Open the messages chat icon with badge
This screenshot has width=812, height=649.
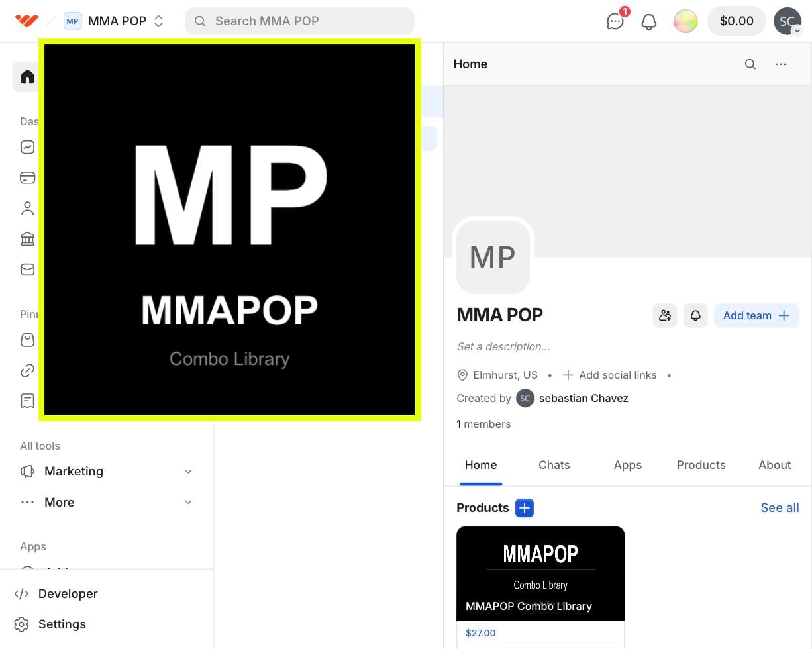click(615, 21)
